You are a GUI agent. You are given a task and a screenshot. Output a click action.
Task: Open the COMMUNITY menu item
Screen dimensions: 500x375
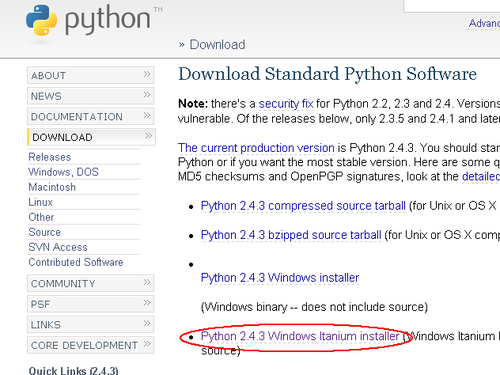[90, 283]
